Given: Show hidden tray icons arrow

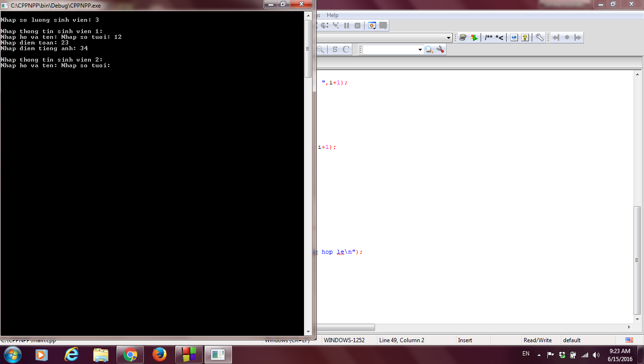Looking at the screenshot, I should [x=539, y=355].
